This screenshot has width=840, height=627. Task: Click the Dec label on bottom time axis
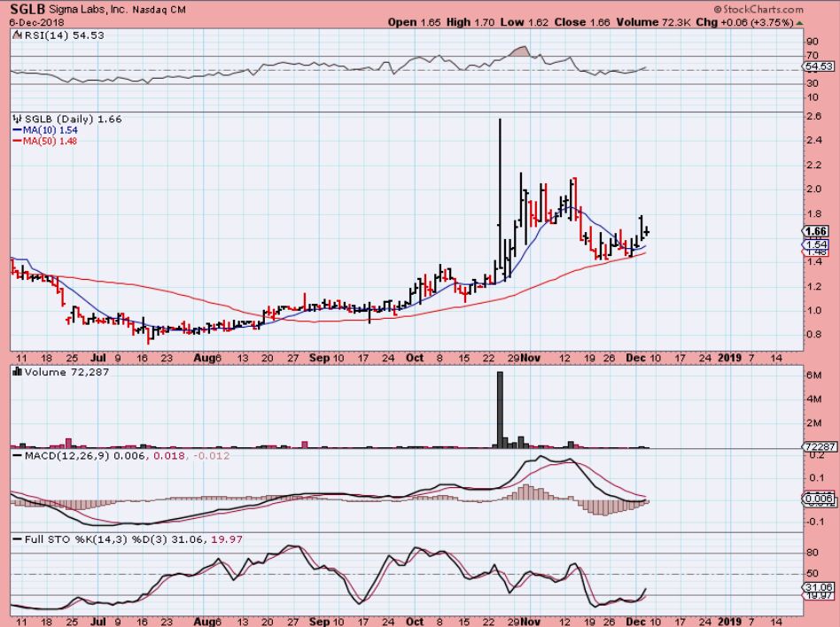click(636, 622)
